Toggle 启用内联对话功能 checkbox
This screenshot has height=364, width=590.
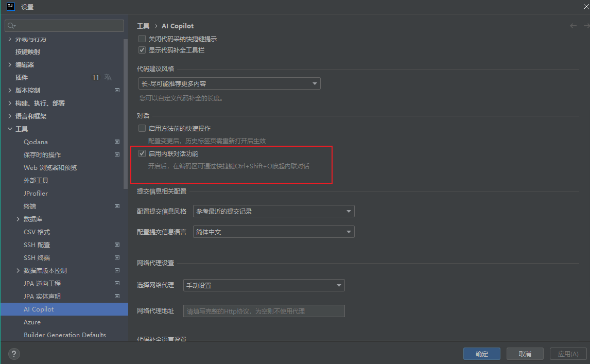point(142,153)
